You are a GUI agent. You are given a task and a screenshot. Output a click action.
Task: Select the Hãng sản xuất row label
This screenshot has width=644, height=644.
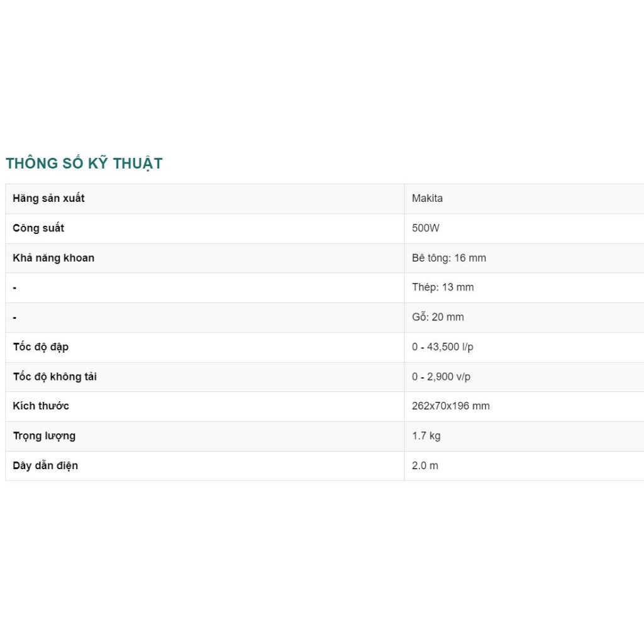click(48, 199)
